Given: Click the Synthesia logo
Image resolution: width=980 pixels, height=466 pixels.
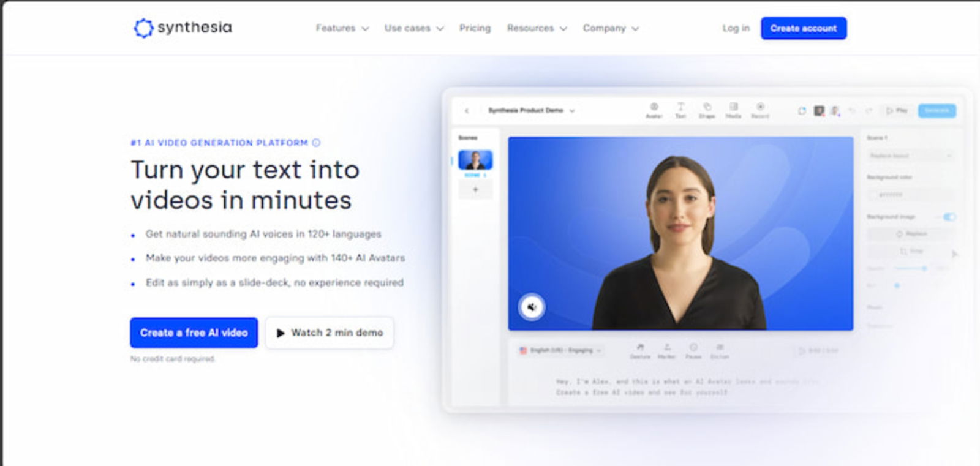Looking at the screenshot, I should click(183, 28).
